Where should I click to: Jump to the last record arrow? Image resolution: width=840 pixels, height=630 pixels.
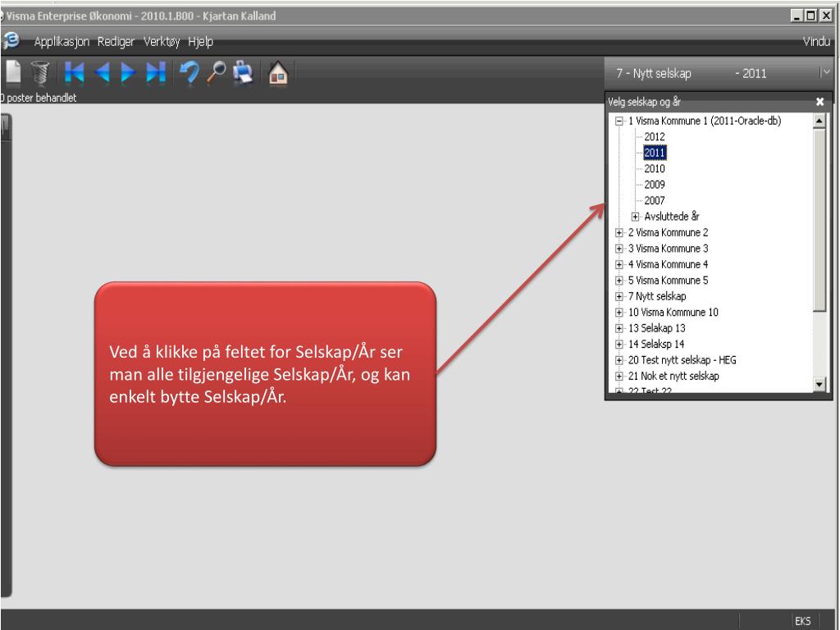156,72
